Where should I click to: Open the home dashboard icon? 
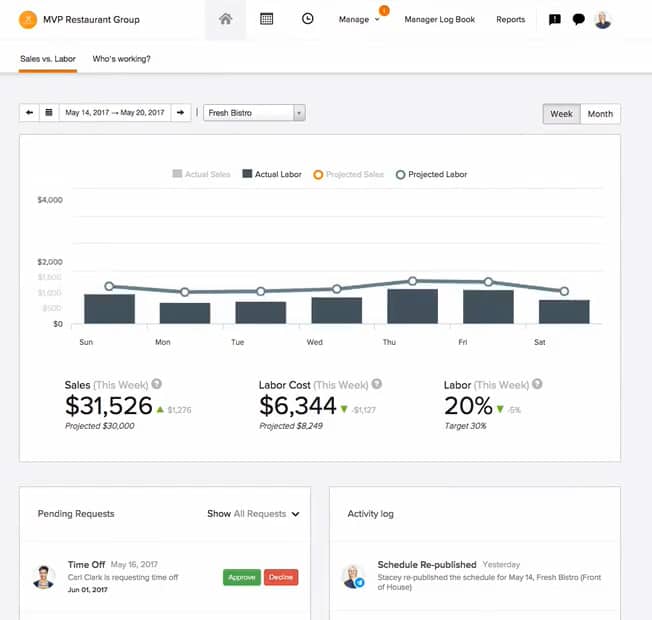225,19
